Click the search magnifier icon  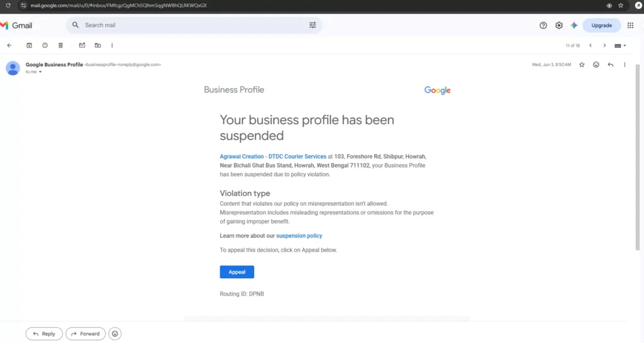pyautogui.click(x=75, y=25)
